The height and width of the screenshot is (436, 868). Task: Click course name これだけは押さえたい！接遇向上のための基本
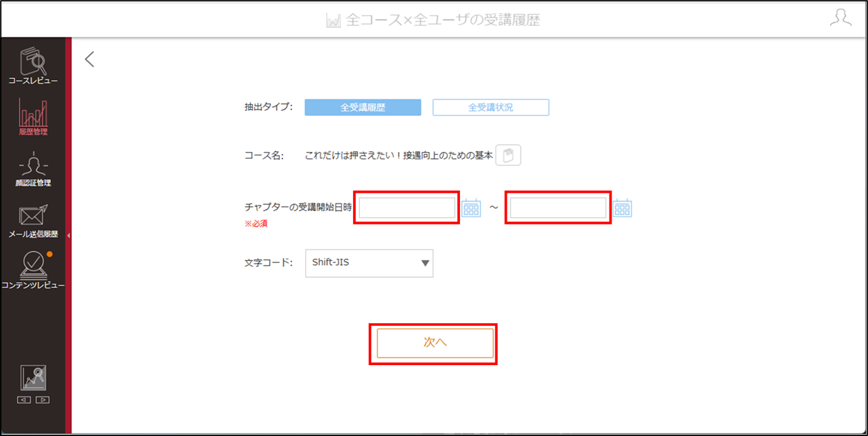(399, 155)
